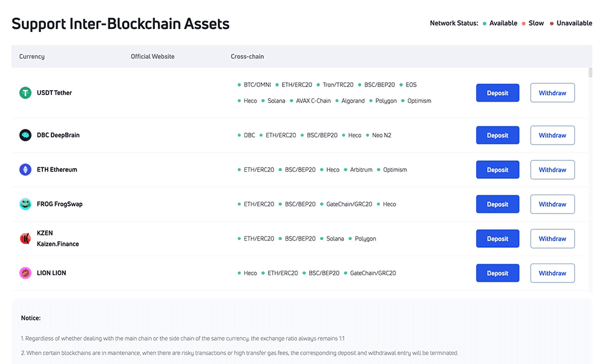
Task: Withdraw LION LION
Action: pos(552,273)
